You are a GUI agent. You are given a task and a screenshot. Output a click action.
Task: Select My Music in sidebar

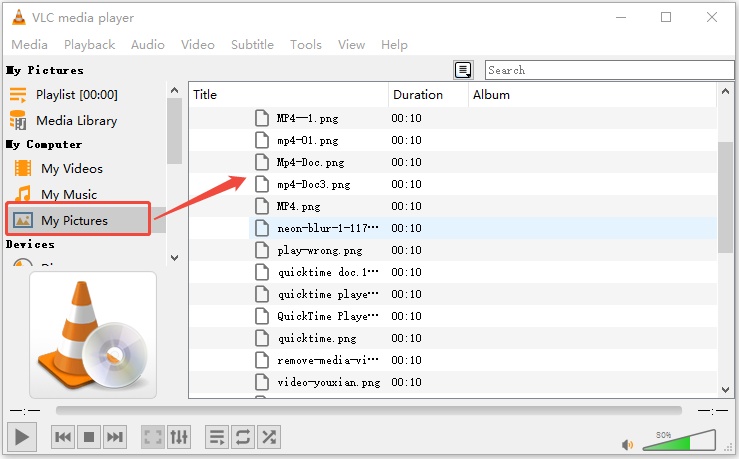point(69,195)
